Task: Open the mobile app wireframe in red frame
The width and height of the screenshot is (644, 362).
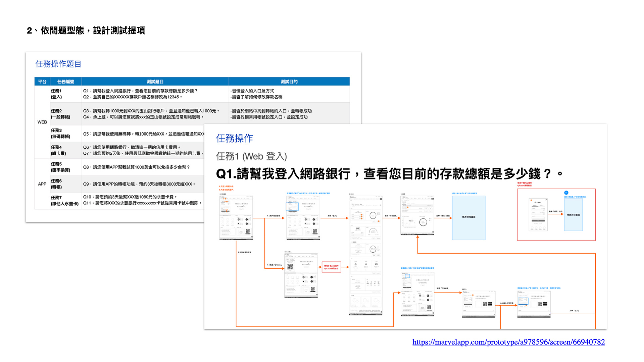Action: [x=538, y=215]
